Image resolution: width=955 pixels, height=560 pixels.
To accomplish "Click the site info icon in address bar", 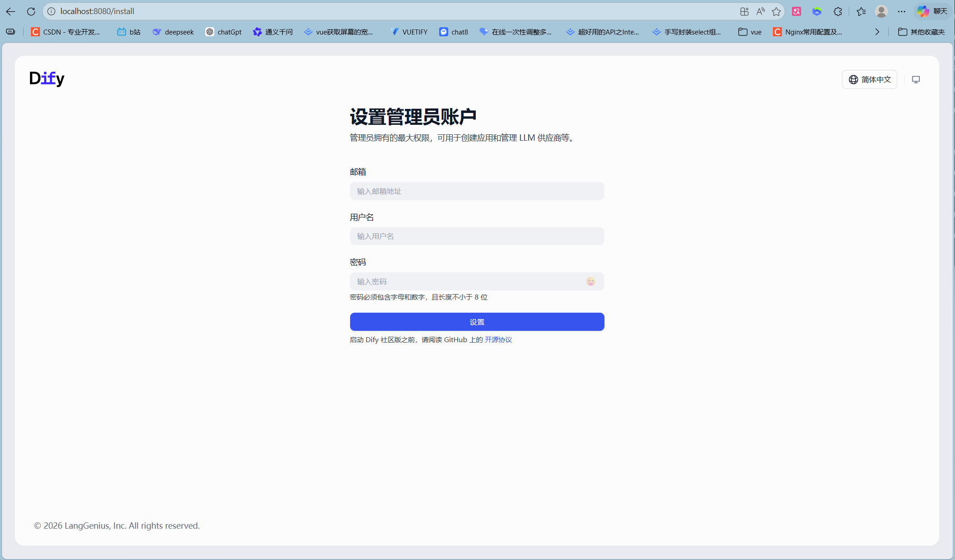I will click(x=51, y=11).
